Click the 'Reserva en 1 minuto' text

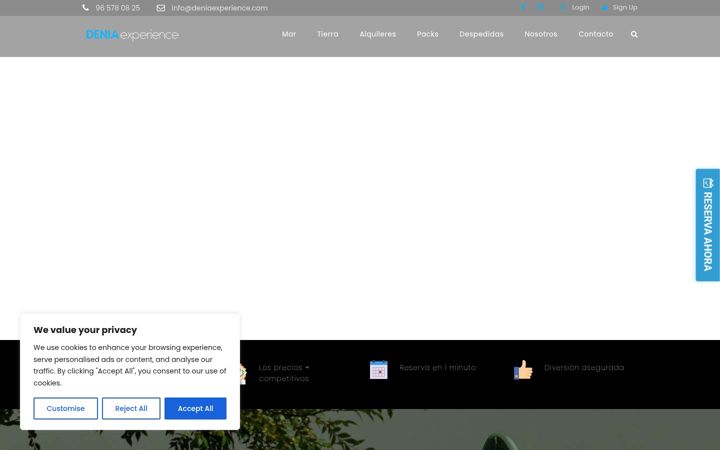coord(438,367)
